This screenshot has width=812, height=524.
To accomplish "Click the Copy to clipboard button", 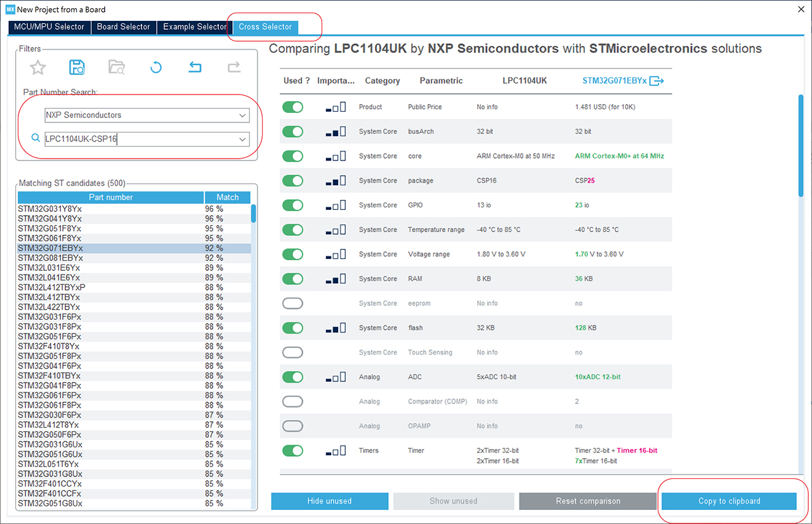I will coord(729,501).
